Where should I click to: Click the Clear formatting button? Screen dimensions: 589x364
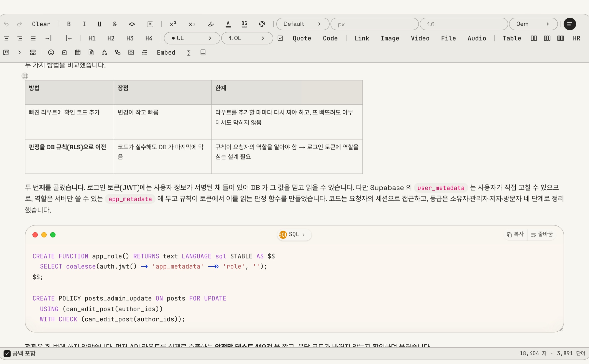coord(41,24)
